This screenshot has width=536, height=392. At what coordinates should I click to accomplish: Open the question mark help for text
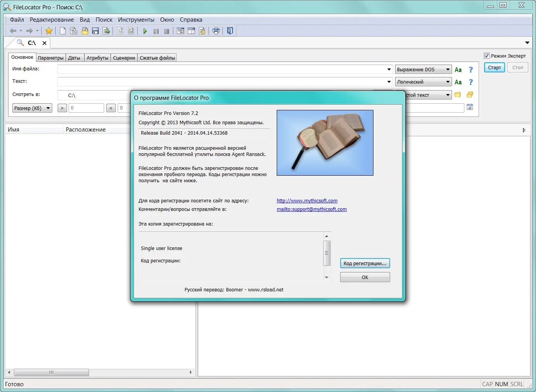click(x=471, y=82)
